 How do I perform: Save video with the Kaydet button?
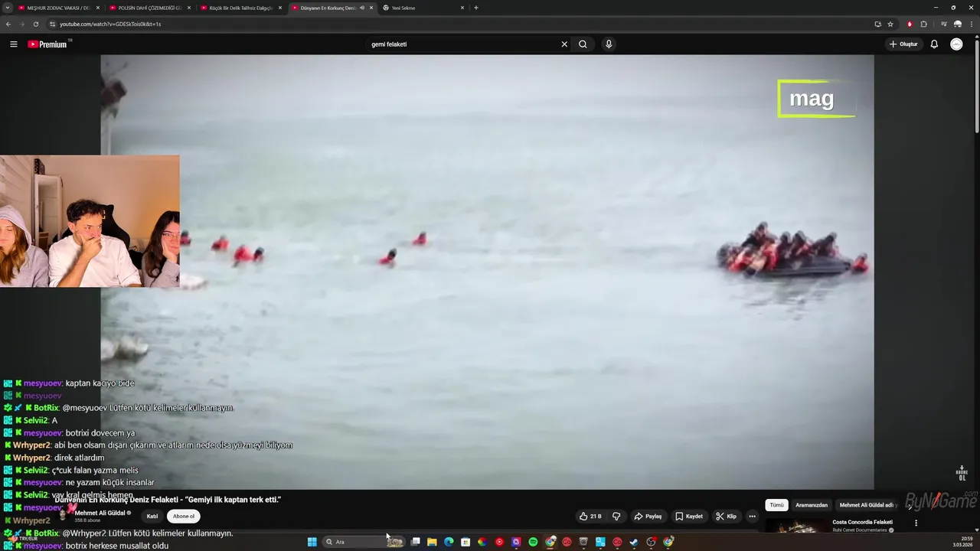coord(689,517)
